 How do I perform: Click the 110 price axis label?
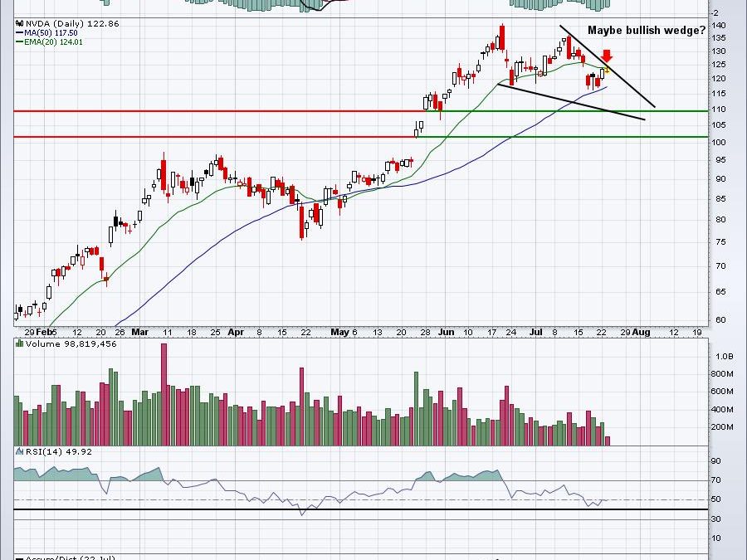click(x=719, y=109)
